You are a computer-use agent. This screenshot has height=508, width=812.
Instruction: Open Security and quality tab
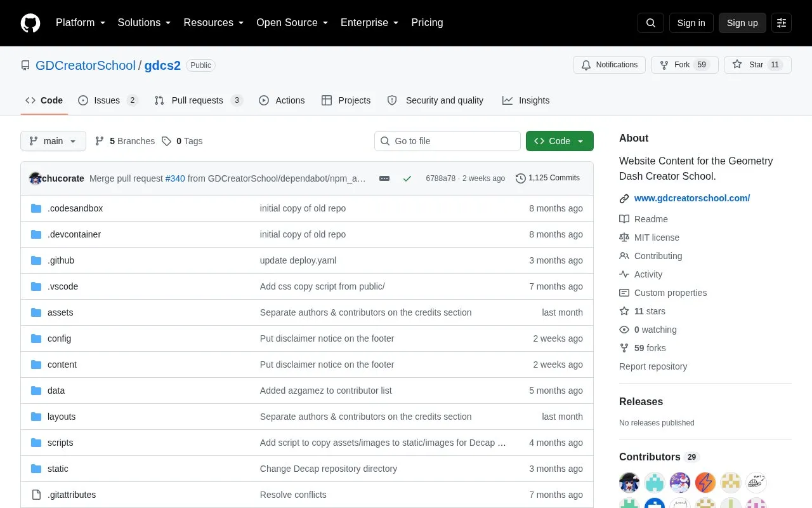pyautogui.click(x=435, y=100)
